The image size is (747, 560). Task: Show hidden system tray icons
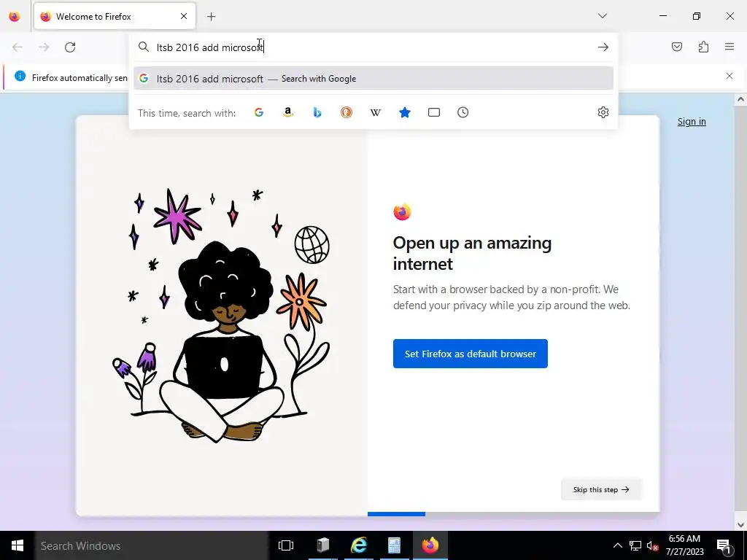point(617,545)
